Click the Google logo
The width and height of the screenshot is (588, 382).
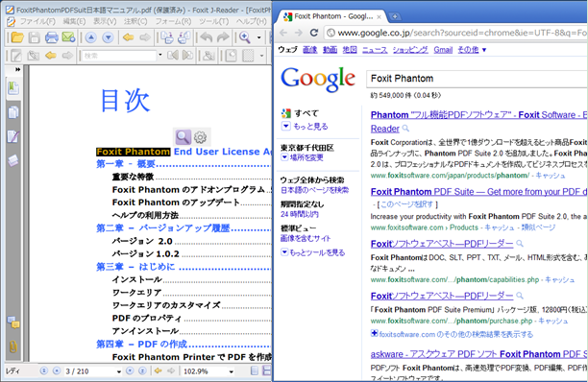pyautogui.click(x=318, y=80)
